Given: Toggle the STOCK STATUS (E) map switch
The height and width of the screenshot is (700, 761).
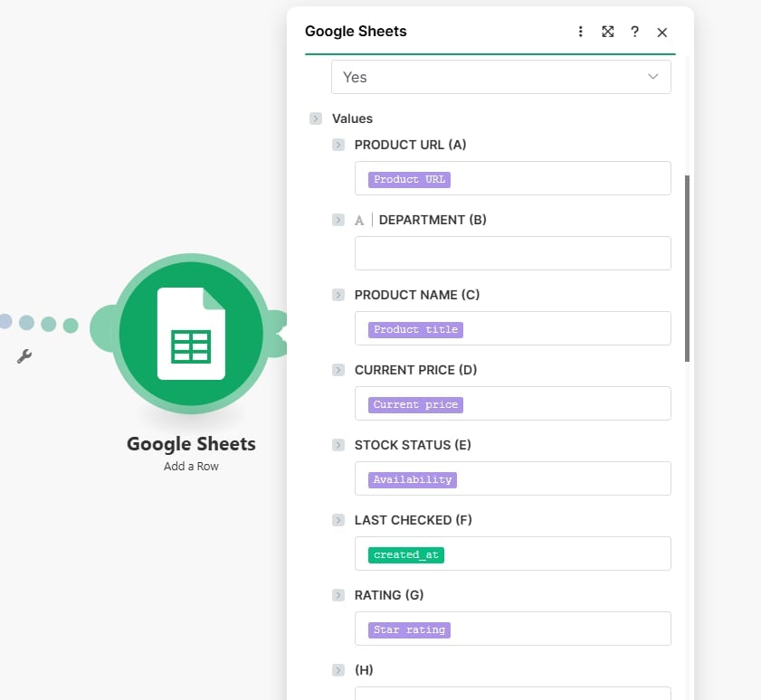Looking at the screenshot, I should 338,445.
